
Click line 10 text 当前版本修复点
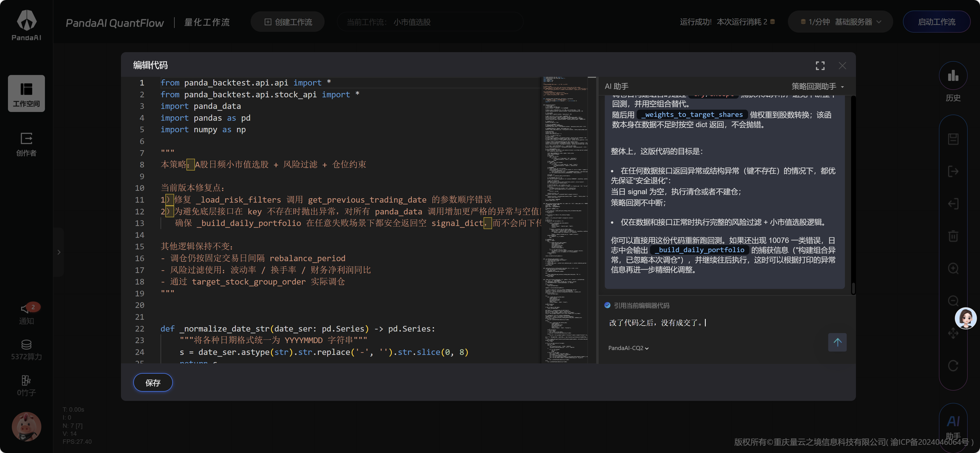pos(193,188)
